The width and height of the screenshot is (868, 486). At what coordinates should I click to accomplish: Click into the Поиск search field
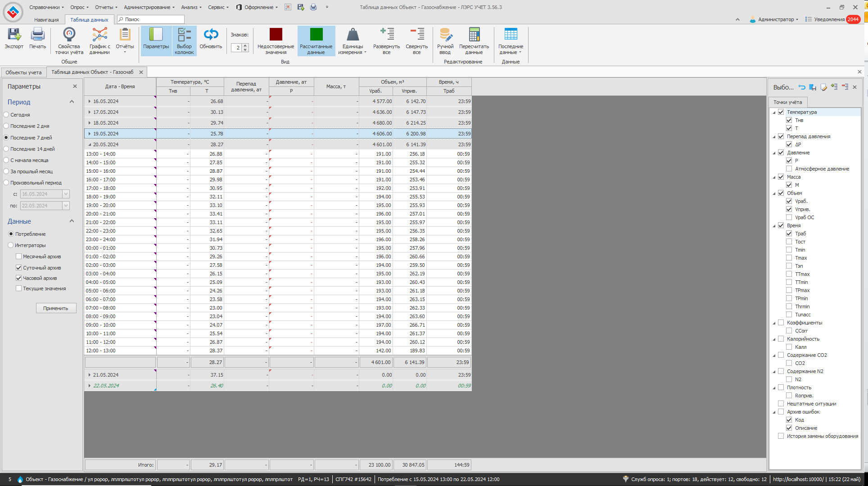pos(153,19)
